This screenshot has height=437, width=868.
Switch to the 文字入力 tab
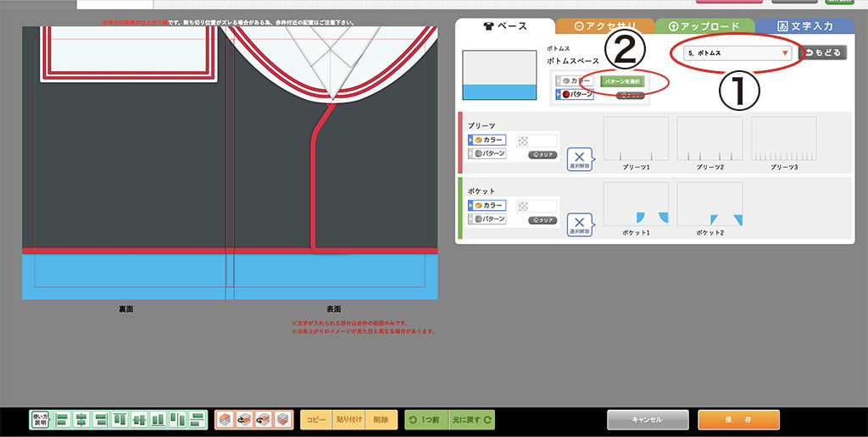[804, 26]
